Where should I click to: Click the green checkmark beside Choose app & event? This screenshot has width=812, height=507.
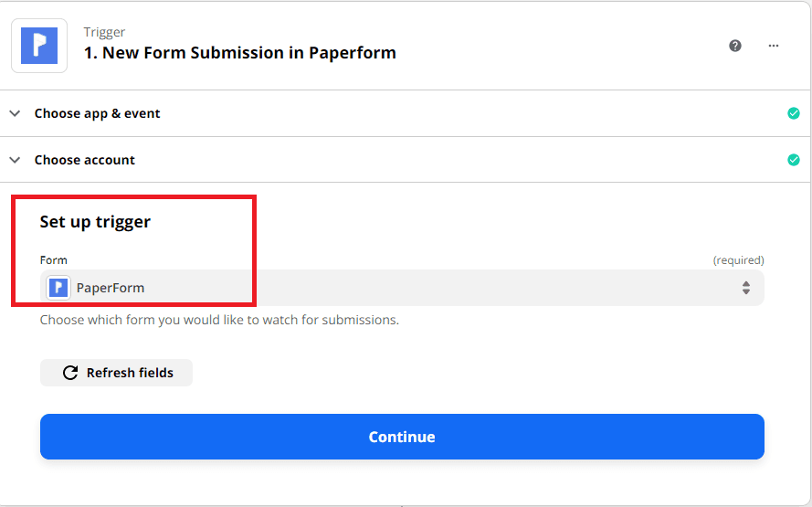tap(794, 113)
